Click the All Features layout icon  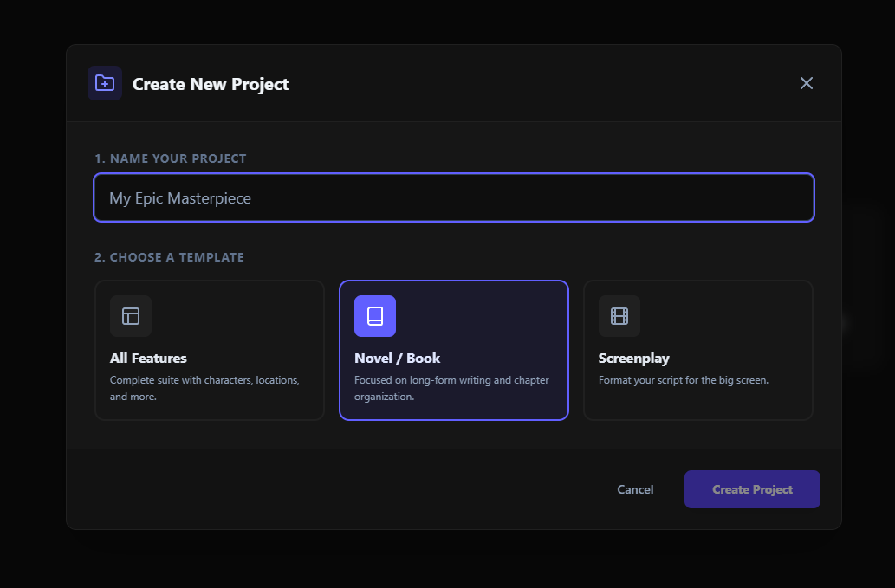131,316
